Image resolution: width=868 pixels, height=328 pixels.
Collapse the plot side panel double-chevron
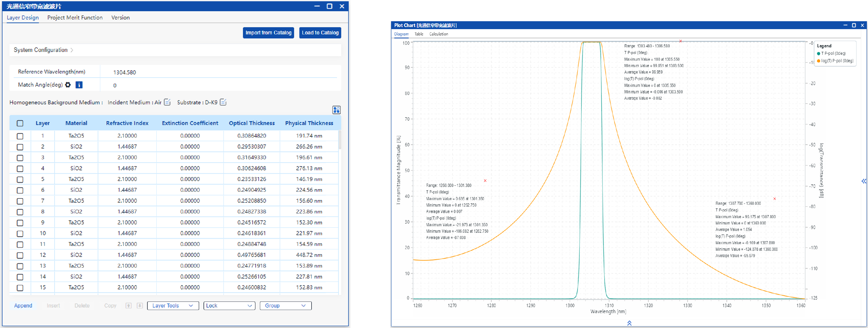[x=864, y=181]
